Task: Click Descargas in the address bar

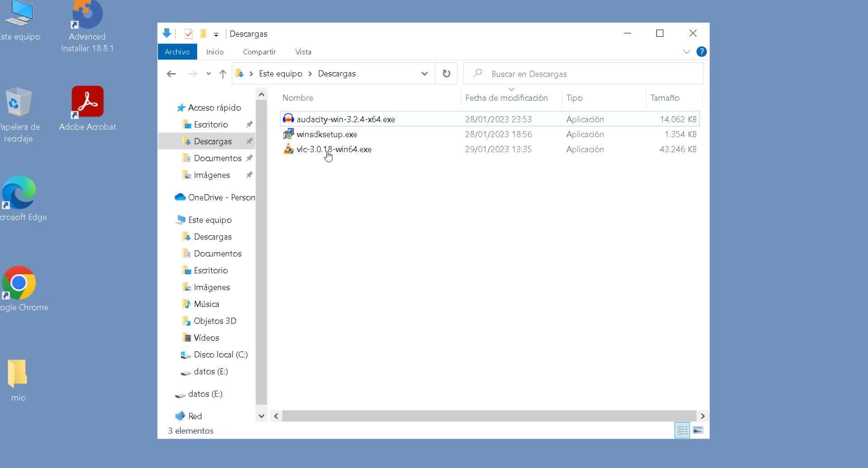Action: [x=337, y=74]
